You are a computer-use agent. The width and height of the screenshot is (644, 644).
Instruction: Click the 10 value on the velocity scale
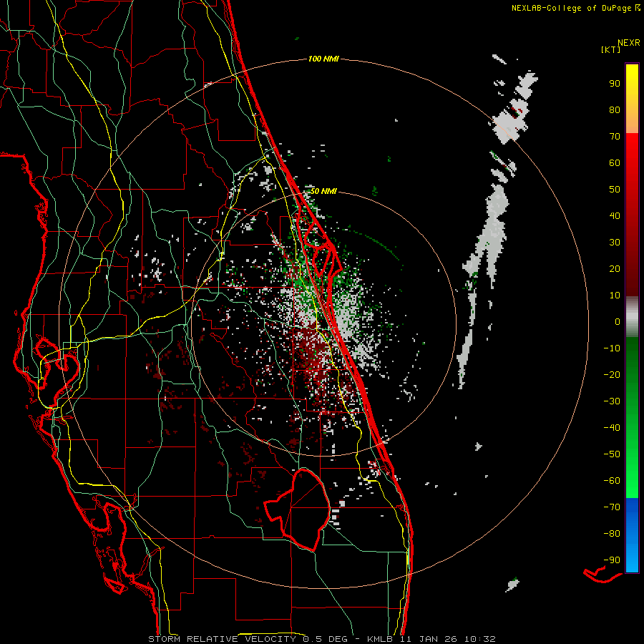615,296
